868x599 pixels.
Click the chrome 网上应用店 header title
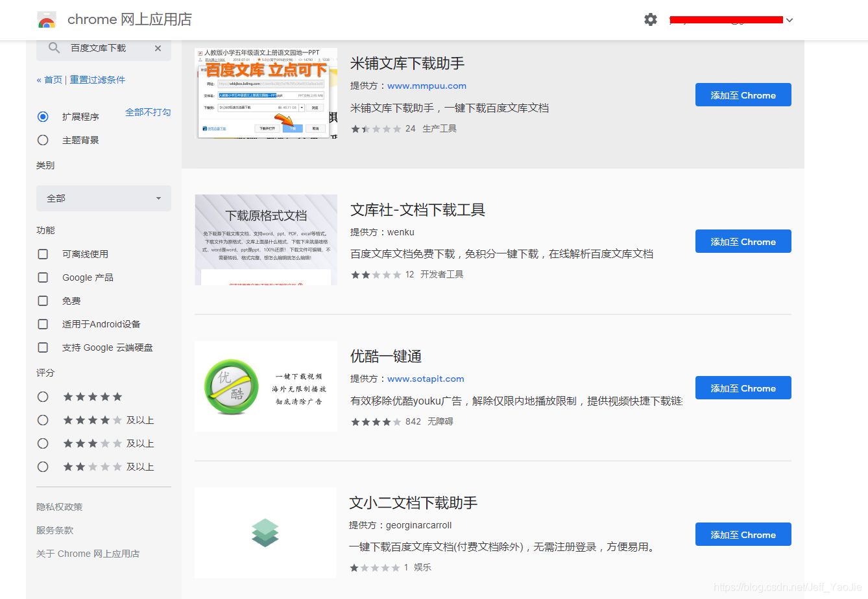[x=130, y=19]
